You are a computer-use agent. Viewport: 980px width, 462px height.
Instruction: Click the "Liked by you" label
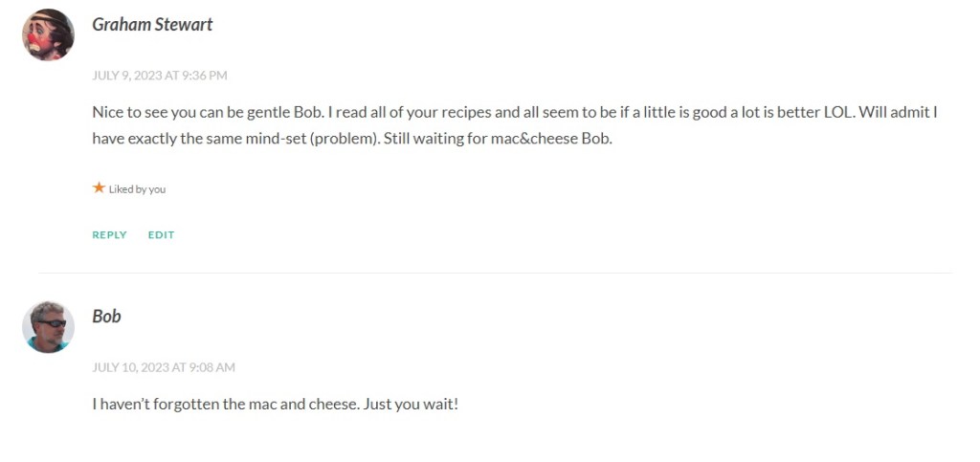[x=137, y=189]
